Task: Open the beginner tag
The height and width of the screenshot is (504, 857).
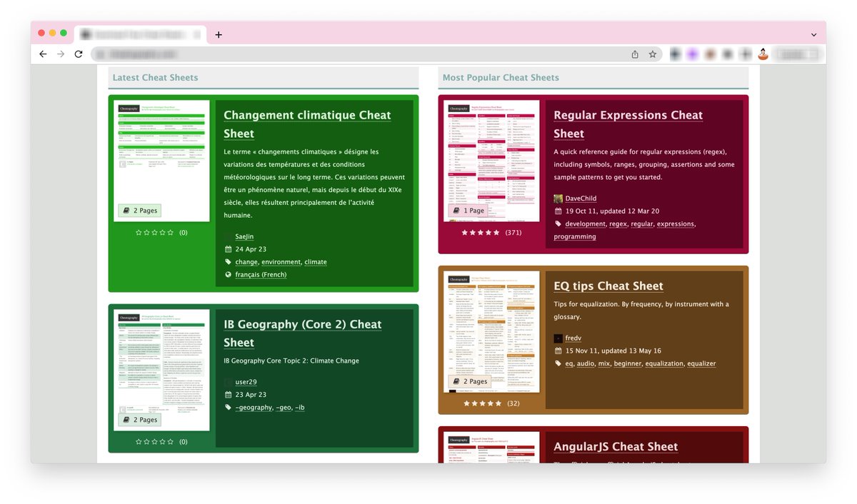Action: 628,364
